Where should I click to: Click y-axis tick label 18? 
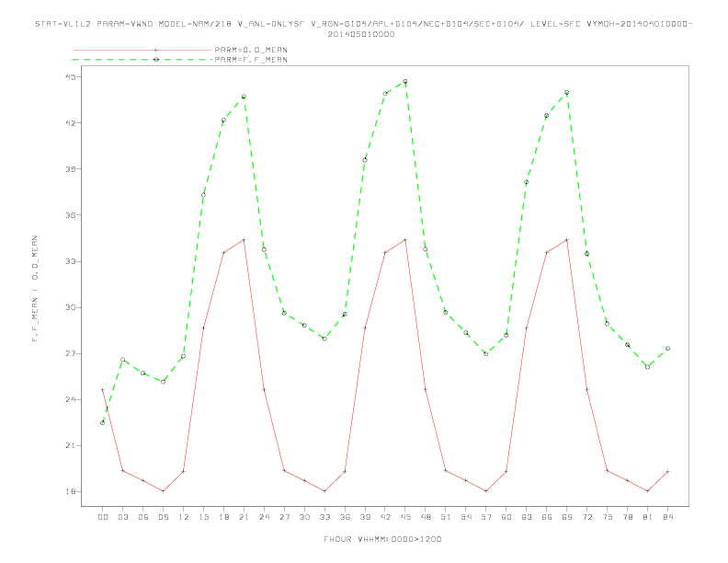point(70,491)
